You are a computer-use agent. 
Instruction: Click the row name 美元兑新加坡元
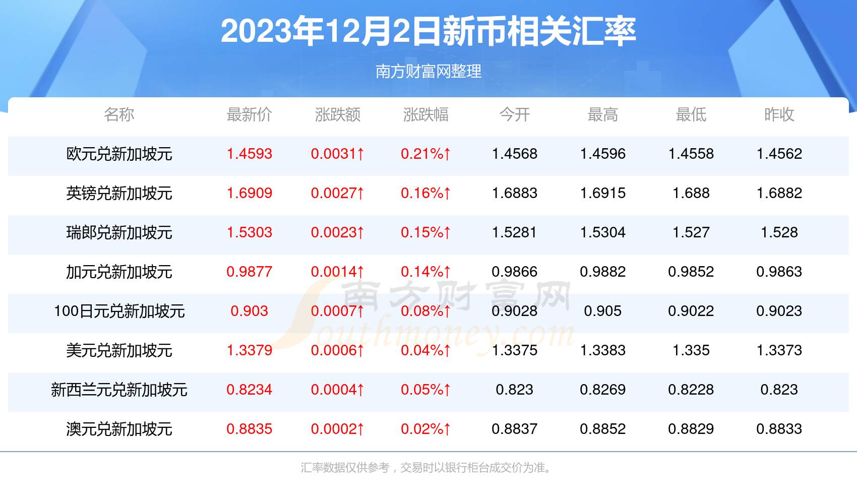[x=119, y=350]
